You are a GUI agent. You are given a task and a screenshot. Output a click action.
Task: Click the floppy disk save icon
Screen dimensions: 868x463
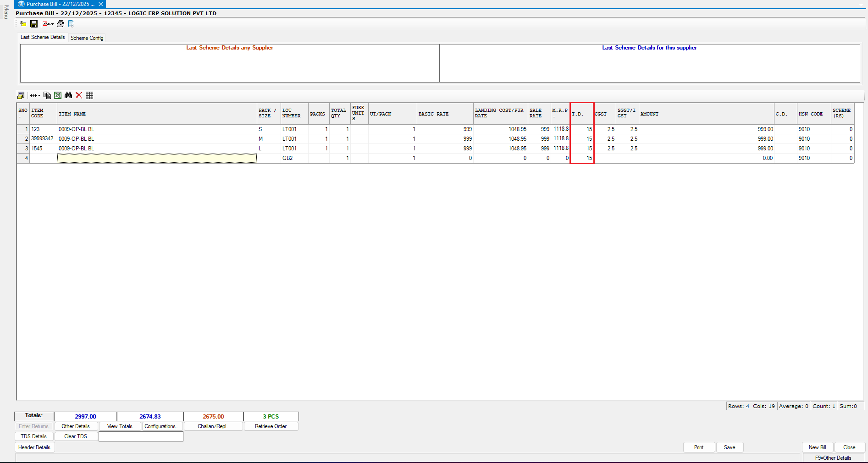pyautogui.click(x=34, y=24)
